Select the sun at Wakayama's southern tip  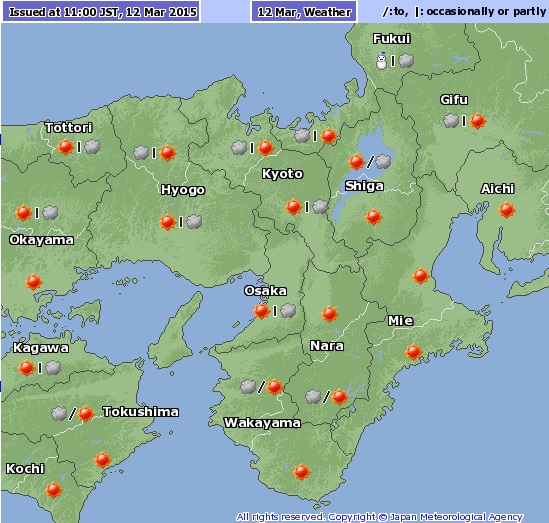click(x=301, y=472)
